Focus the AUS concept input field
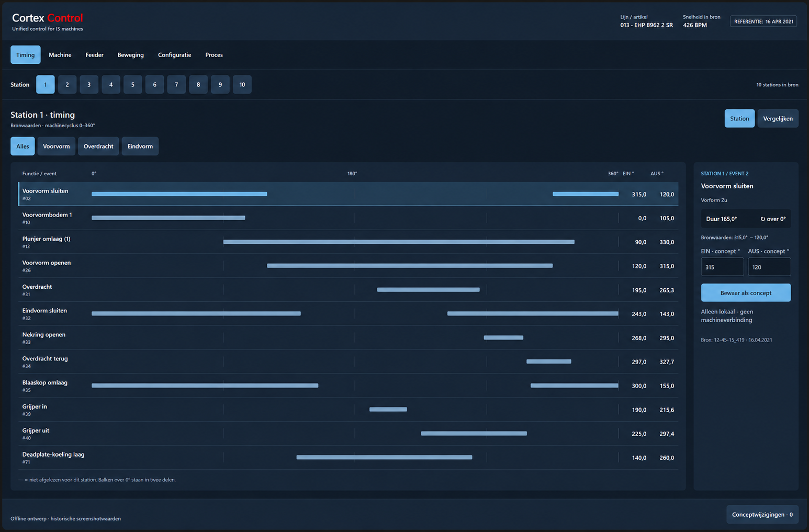This screenshot has height=532, width=809. [x=769, y=267]
